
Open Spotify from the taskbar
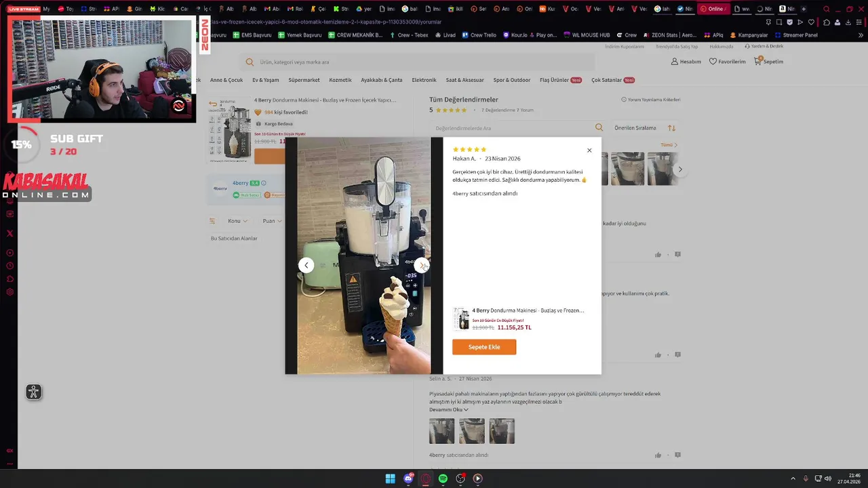[x=443, y=479]
